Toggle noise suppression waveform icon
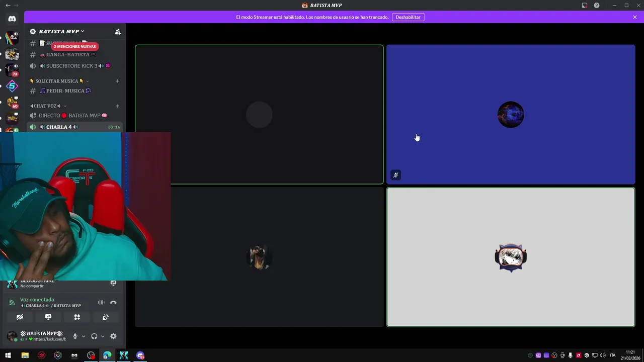Screen dimensions: 644x362 [x=101, y=302]
